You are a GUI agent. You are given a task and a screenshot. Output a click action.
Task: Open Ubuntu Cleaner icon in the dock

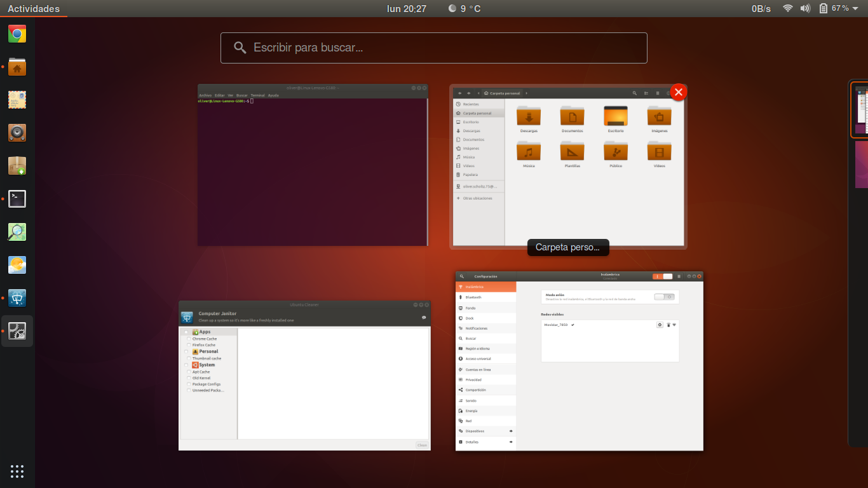(x=17, y=298)
